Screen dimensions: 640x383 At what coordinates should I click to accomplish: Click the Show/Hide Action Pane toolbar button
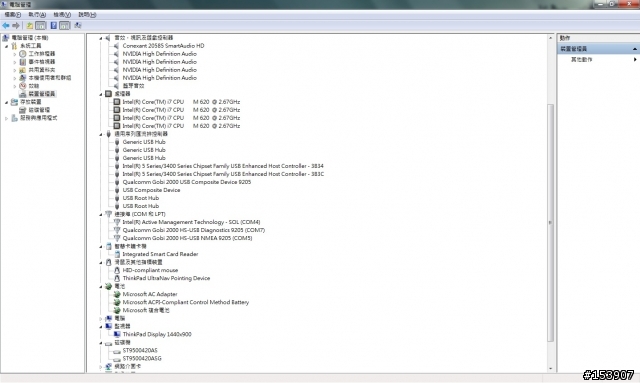coord(65,26)
